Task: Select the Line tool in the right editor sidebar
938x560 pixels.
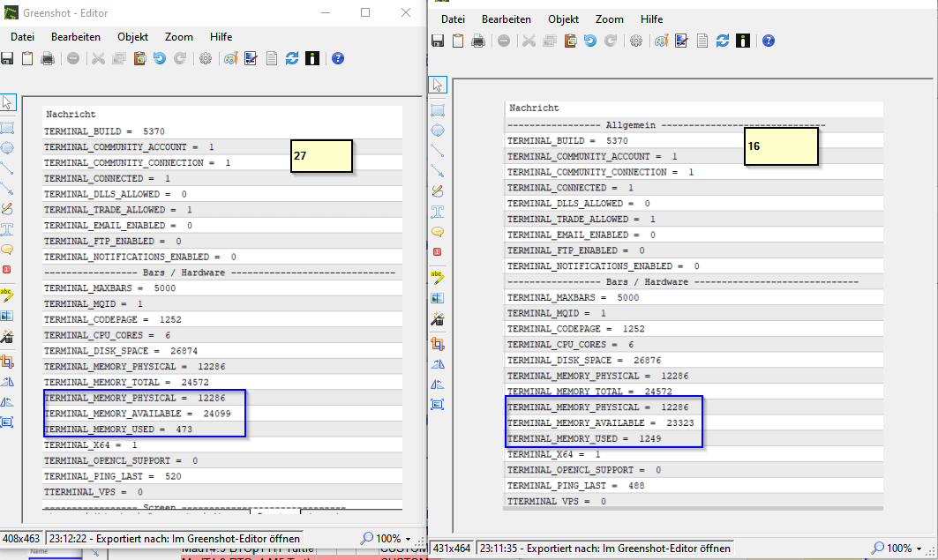Action: point(438,151)
